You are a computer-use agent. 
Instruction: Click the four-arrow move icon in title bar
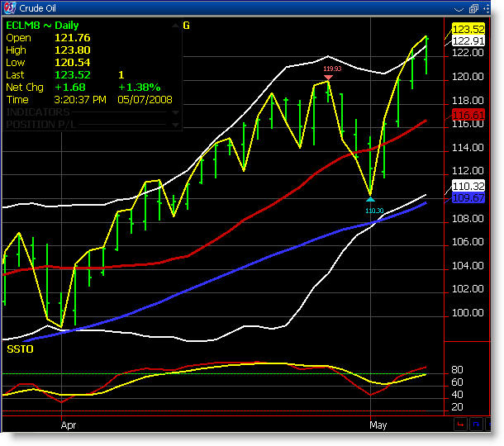487,9
